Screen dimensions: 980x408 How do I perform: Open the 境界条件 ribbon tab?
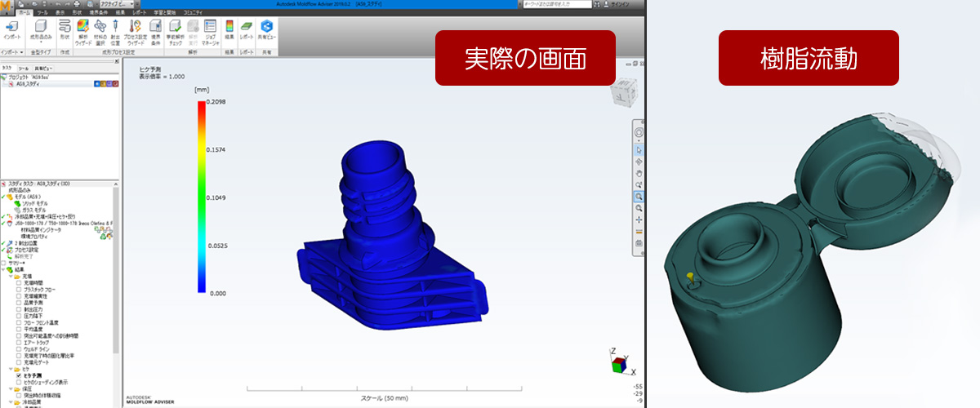97,14
